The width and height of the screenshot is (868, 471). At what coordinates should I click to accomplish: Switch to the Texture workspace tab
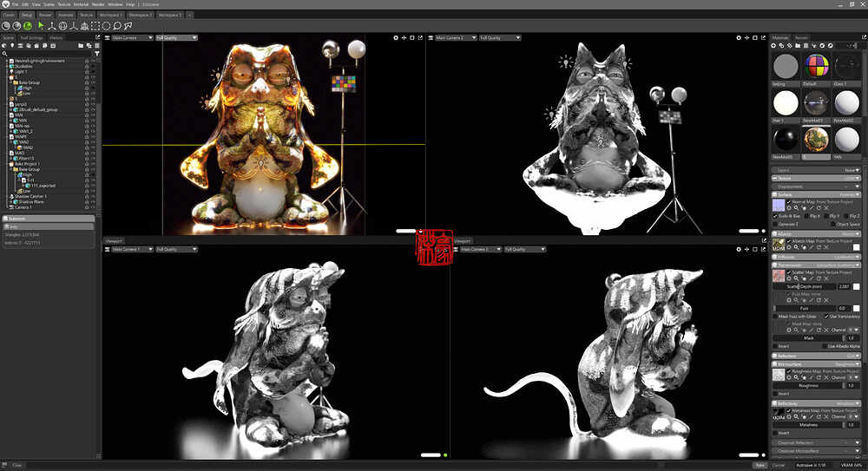86,15
